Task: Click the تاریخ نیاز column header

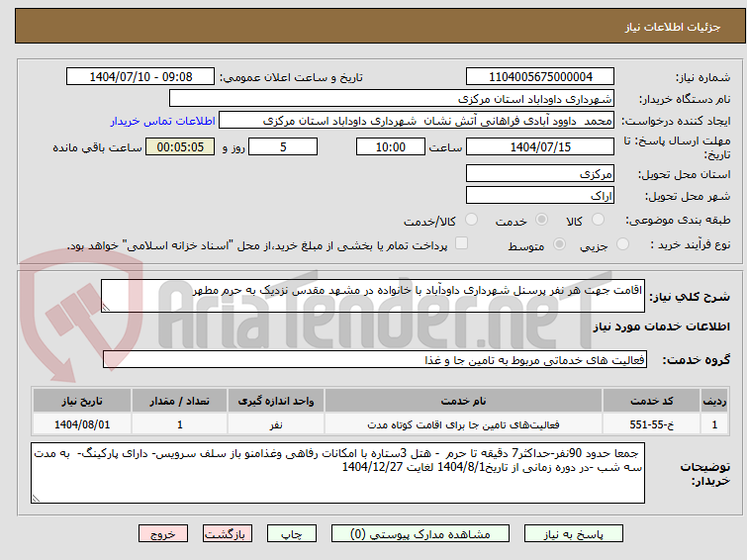Action: point(82,401)
